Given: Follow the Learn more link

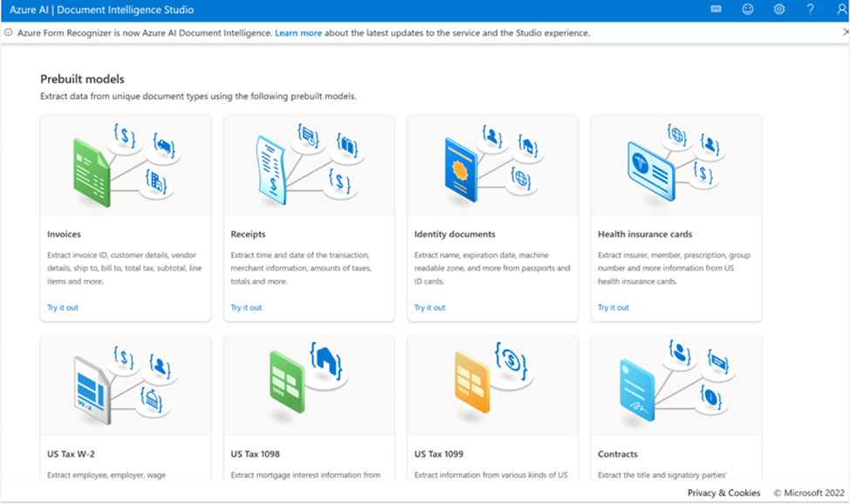Looking at the screenshot, I should pos(298,33).
